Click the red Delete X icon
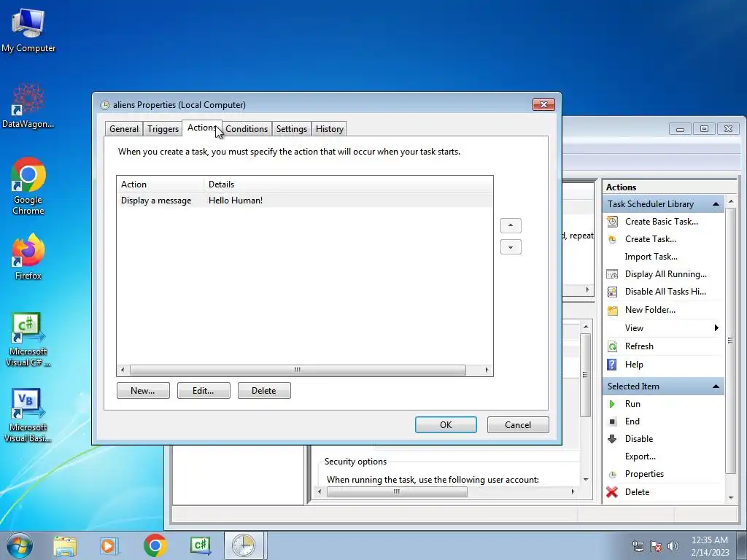The image size is (747, 560). click(x=612, y=492)
